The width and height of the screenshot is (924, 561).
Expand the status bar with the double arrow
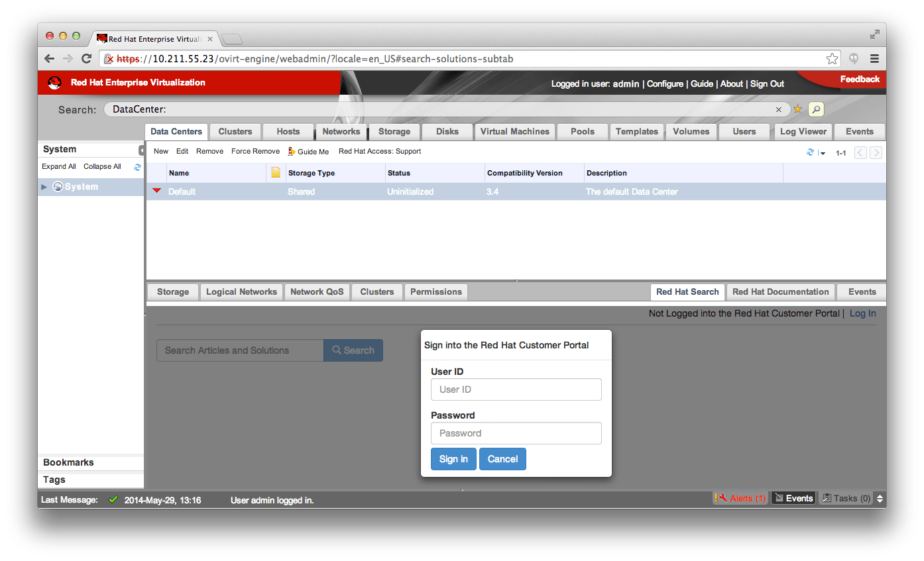pos(879,497)
